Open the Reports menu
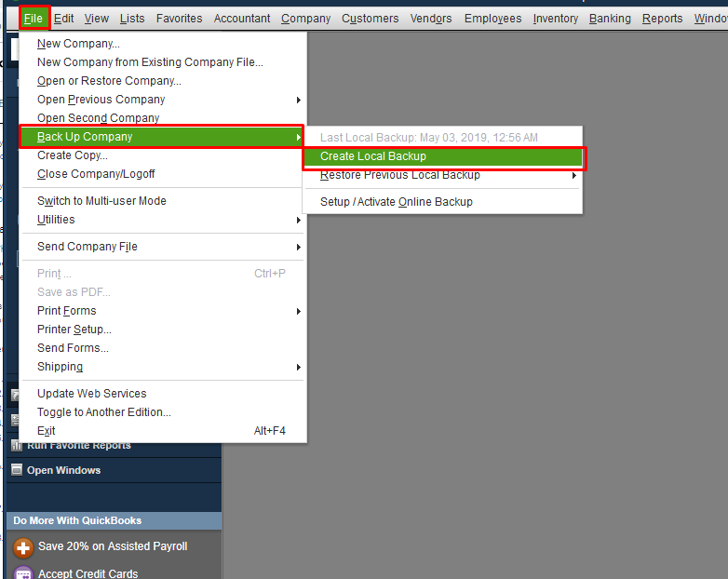This screenshot has width=728, height=579. click(662, 19)
